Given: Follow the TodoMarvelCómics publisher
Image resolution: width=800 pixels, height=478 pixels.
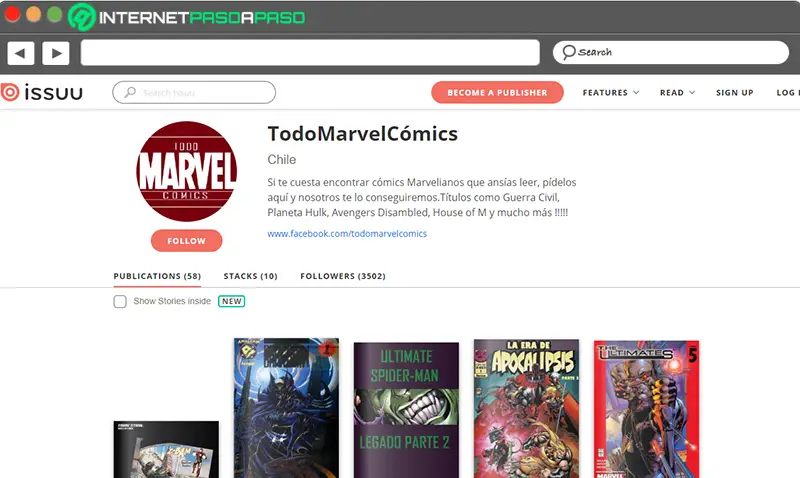Looking at the screenshot, I should click(x=187, y=241).
